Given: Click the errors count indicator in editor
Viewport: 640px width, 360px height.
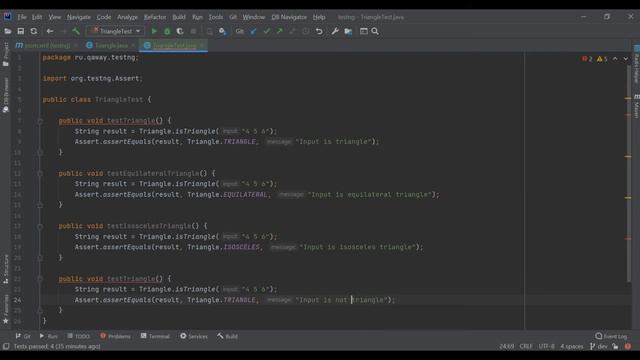Looking at the screenshot, I should click(587, 59).
